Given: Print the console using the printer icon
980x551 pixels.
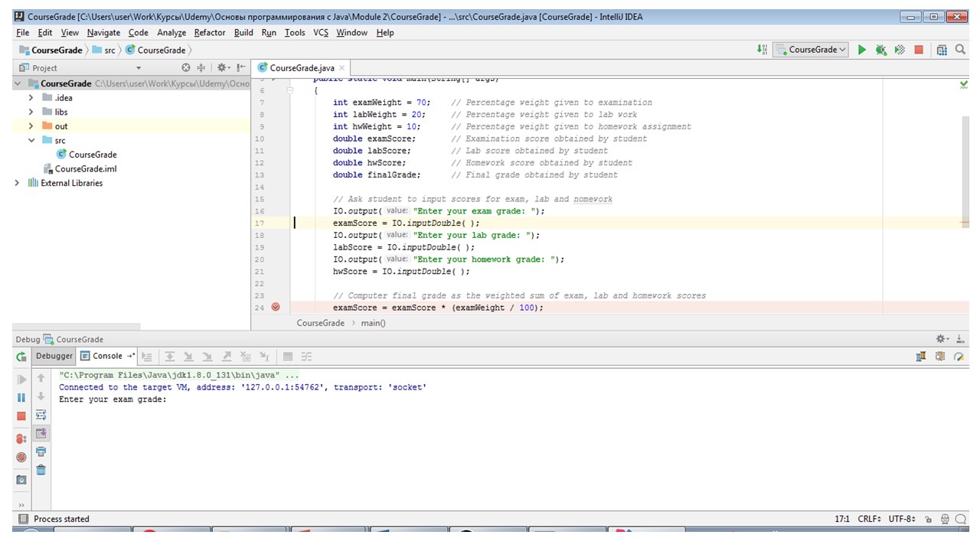Looking at the screenshot, I should 41,452.
